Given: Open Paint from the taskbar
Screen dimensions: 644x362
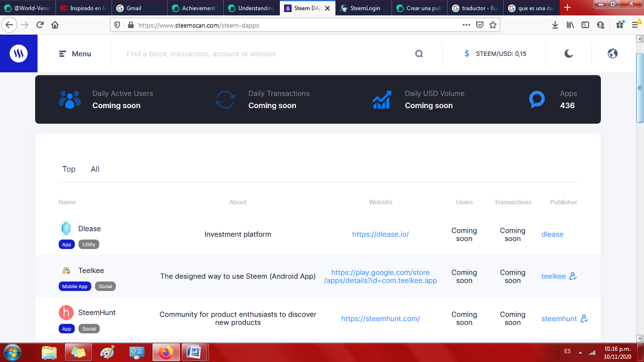Looking at the screenshot, I should pos(107,352).
